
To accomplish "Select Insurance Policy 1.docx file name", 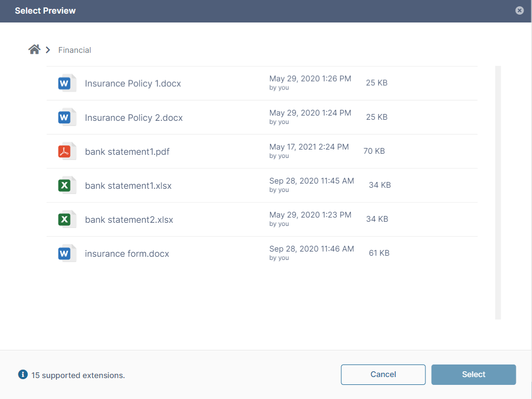I will click(x=133, y=84).
